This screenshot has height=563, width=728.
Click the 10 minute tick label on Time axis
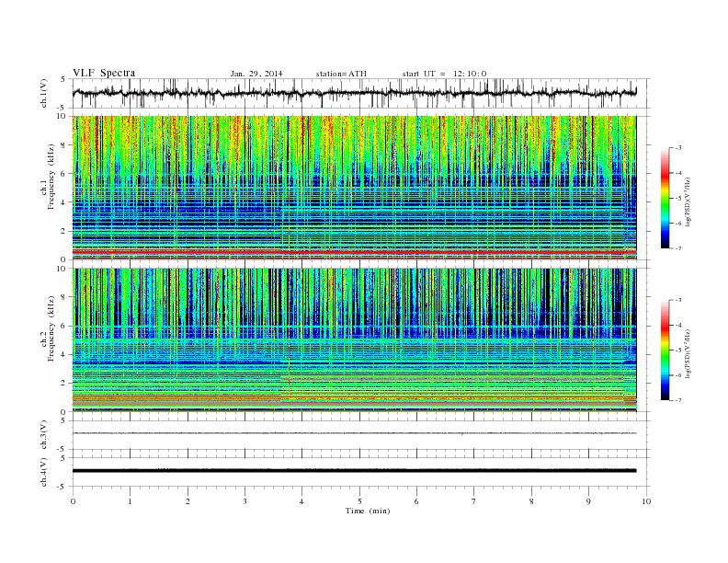click(x=646, y=501)
